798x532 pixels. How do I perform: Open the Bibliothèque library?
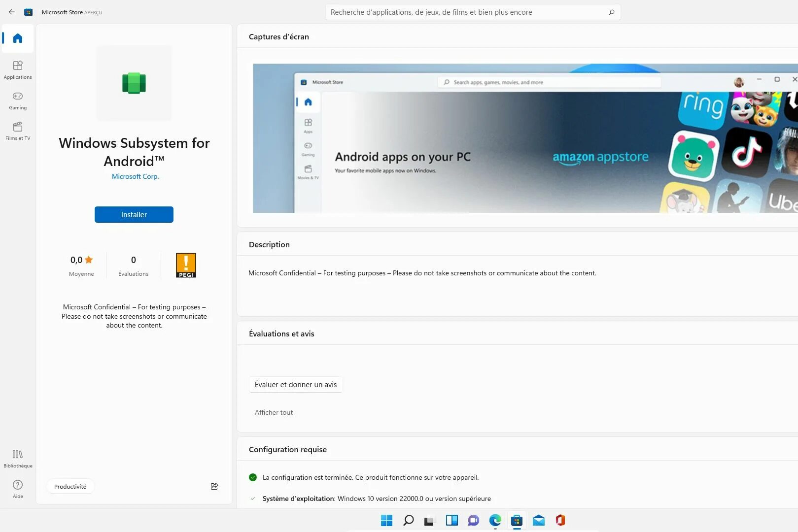pyautogui.click(x=18, y=458)
